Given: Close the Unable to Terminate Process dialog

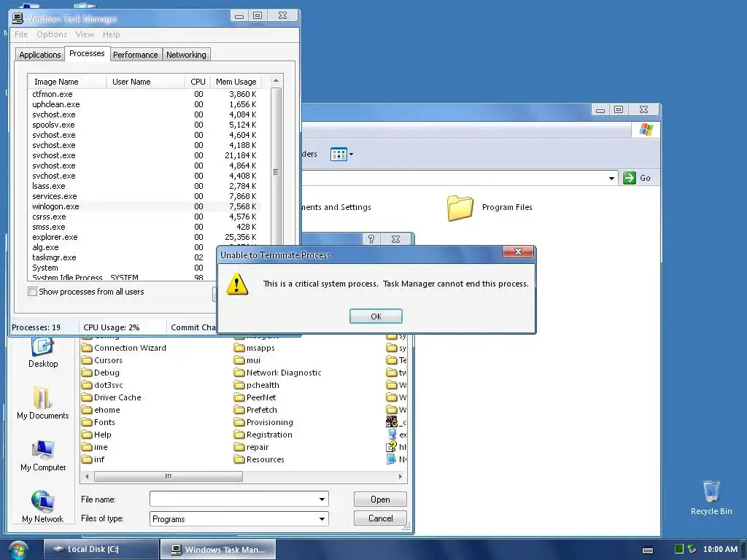Looking at the screenshot, I should coord(519,252).
